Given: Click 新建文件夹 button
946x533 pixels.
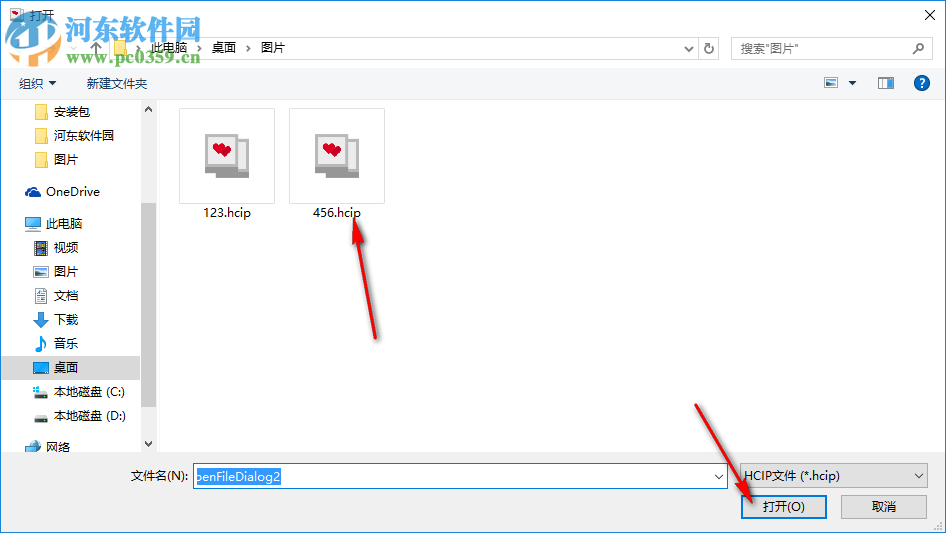Looking at the screenshot, I should (x=116, y=83).
